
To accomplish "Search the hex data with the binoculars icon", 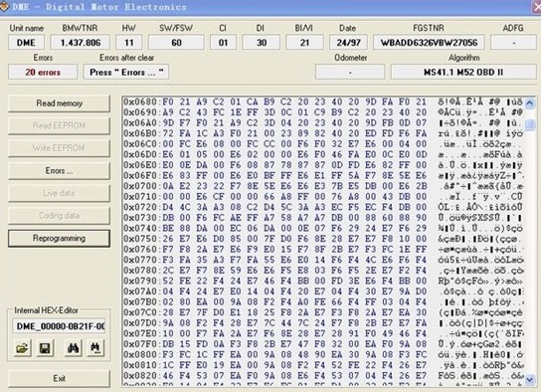I will [x=73, y=348].
